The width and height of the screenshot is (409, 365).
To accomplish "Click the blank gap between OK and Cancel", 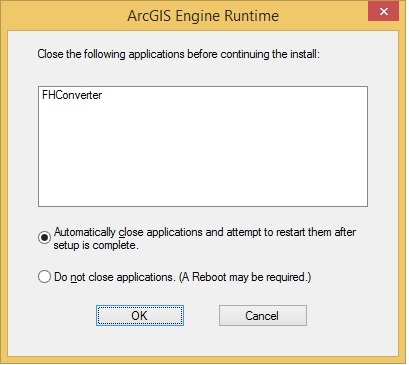I will tap(201, 315).
